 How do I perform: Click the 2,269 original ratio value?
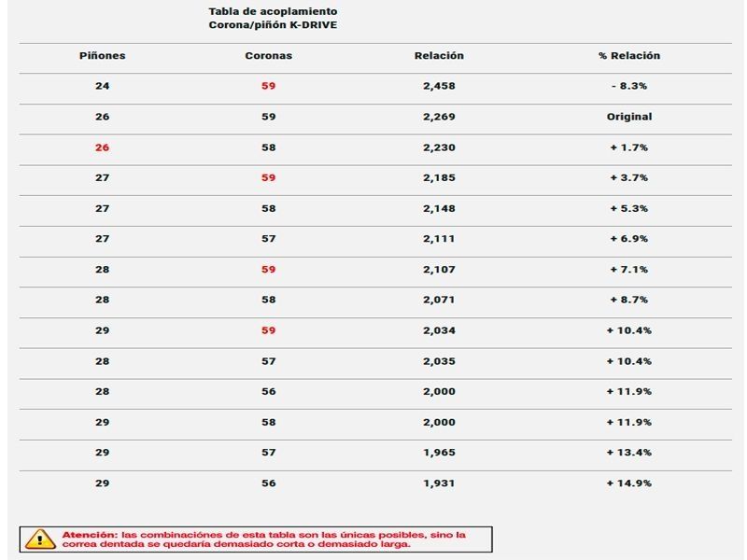439,118
